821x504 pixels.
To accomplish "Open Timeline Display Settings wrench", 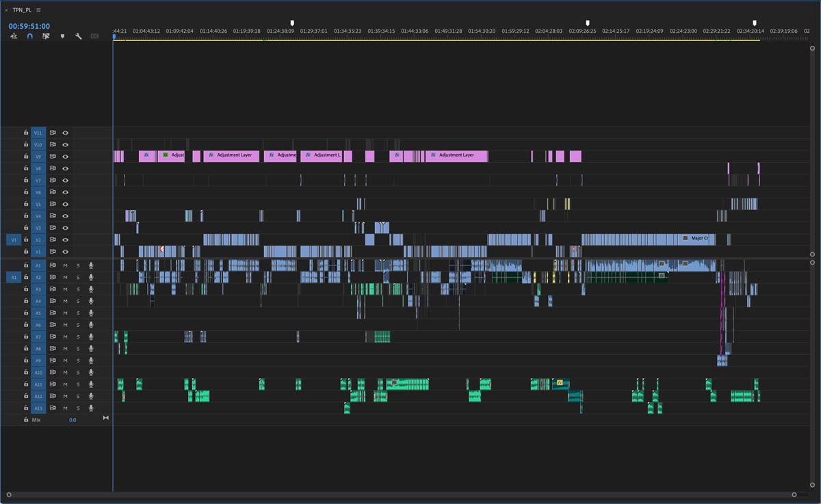I will click(x=79, y=36).
